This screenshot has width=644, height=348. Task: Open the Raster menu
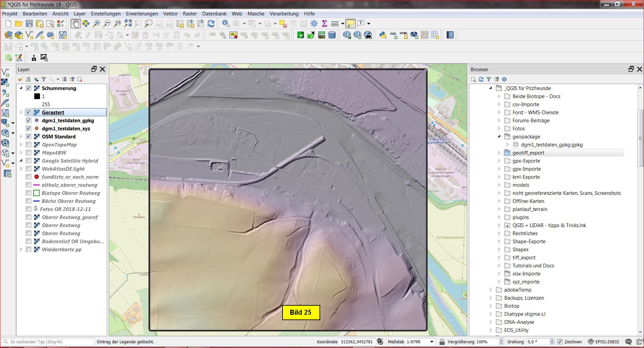pyautogui.click(x=190, y=14)
